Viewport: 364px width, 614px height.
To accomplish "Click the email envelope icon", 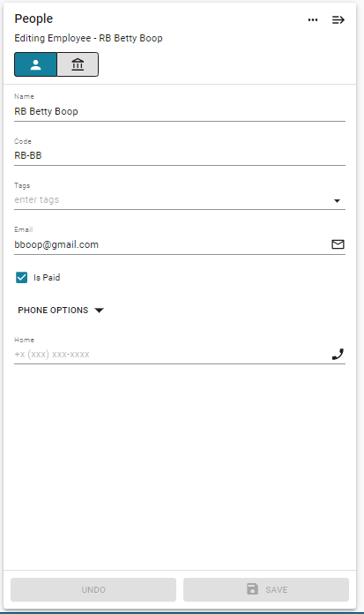I will (338, 244).
